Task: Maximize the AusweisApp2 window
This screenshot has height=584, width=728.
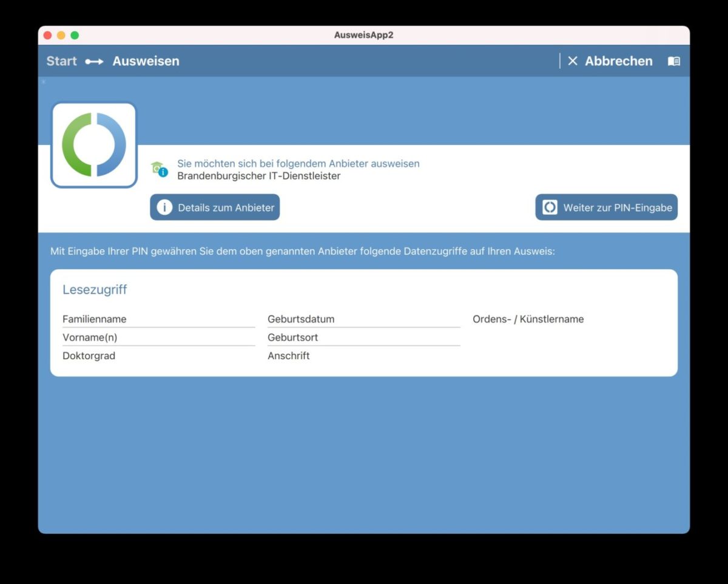Action: pos(75,35)
